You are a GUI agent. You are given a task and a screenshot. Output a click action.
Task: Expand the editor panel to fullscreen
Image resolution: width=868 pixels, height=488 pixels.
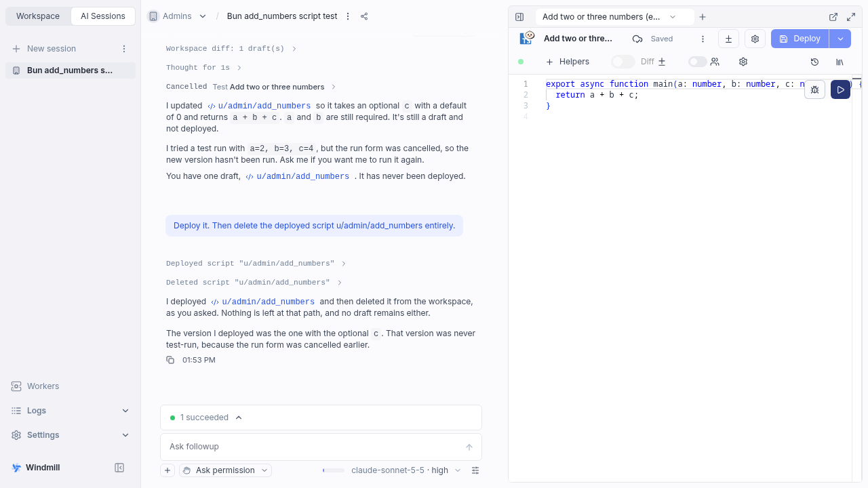[x=851, y=17]
